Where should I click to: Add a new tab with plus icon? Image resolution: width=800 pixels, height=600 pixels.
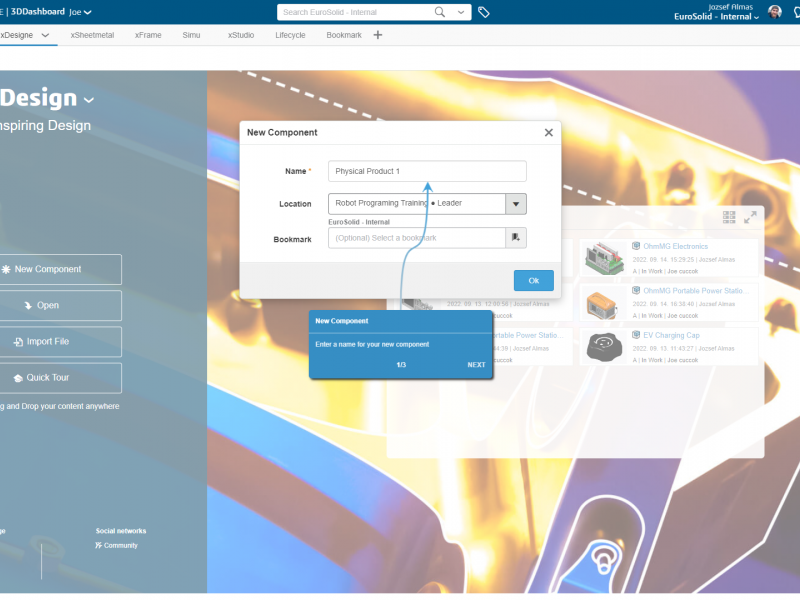click(378, 35)
